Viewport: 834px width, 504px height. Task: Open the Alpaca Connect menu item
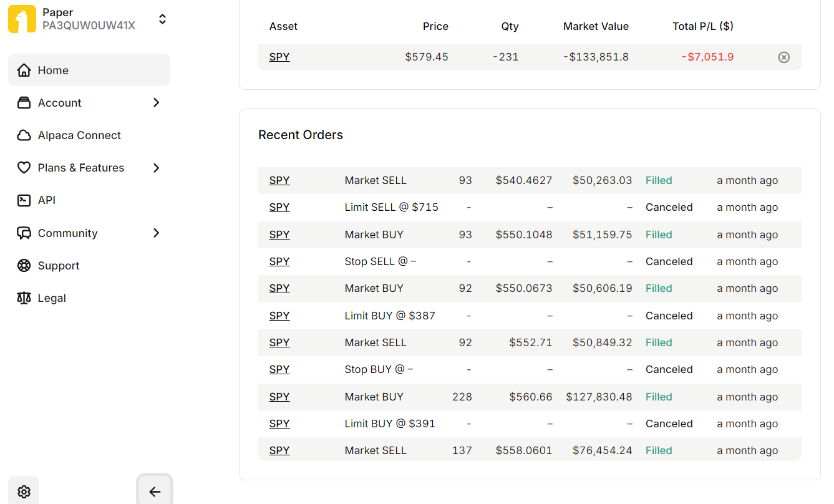(x=79, y=135)
